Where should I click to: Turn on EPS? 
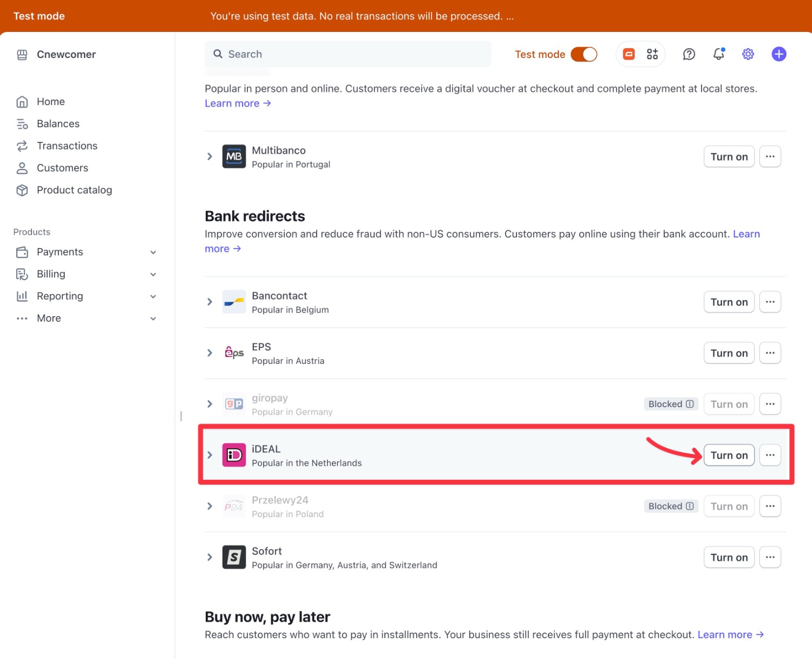point(729,353)
